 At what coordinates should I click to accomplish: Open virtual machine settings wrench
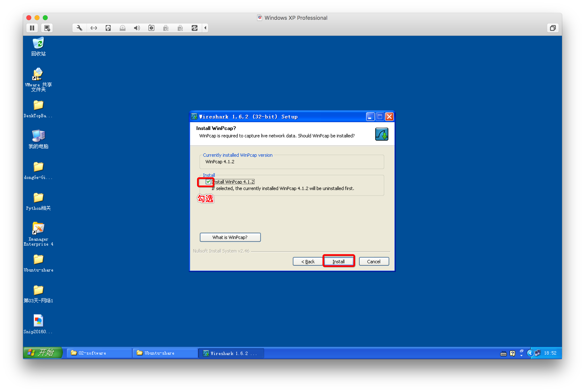[79, 28]
